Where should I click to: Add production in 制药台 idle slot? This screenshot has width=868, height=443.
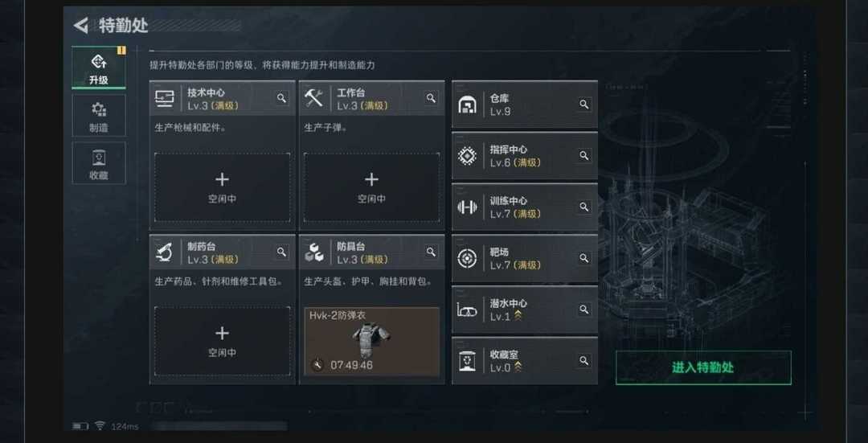click(222, 341)
